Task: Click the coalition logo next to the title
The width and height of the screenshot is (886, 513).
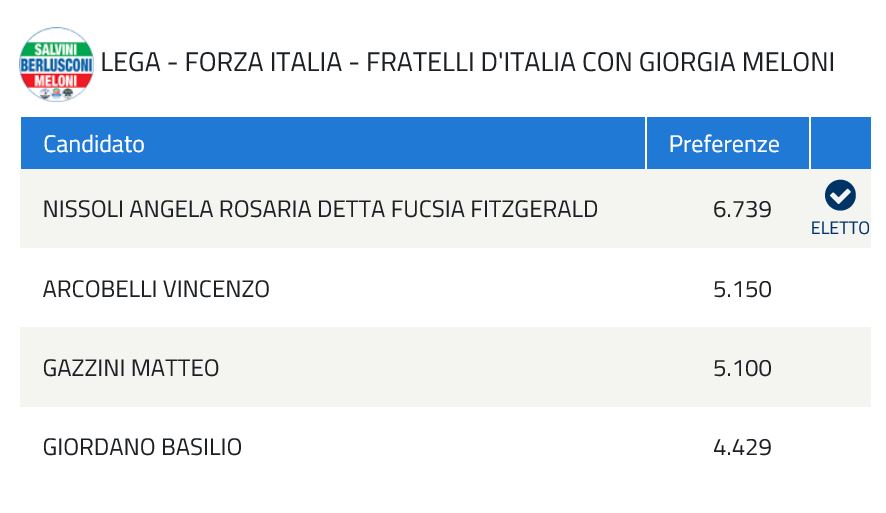Action: [57, 64]
